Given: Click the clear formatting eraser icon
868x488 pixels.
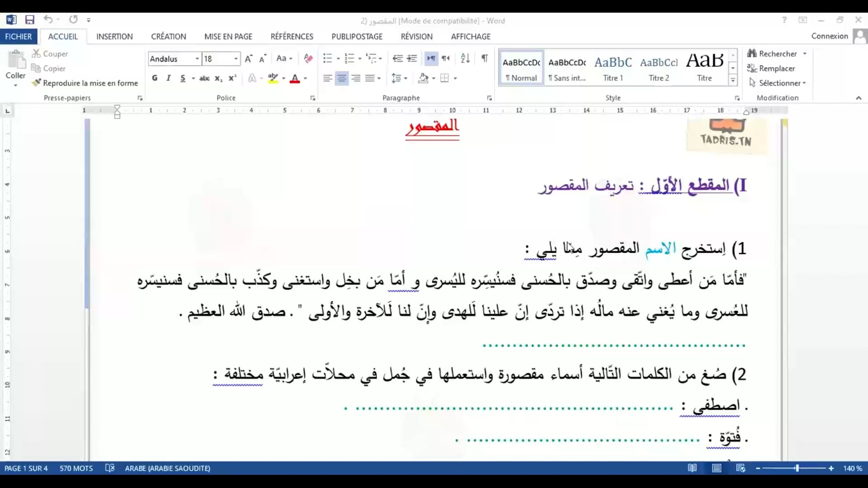Looking at the screenshot, I should (308, 58).
